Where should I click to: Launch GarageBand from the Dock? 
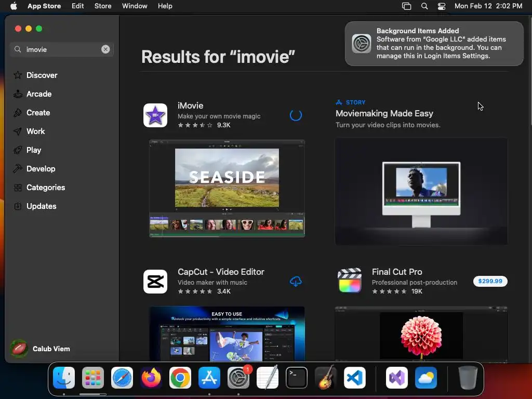click(x=325, y=378)
